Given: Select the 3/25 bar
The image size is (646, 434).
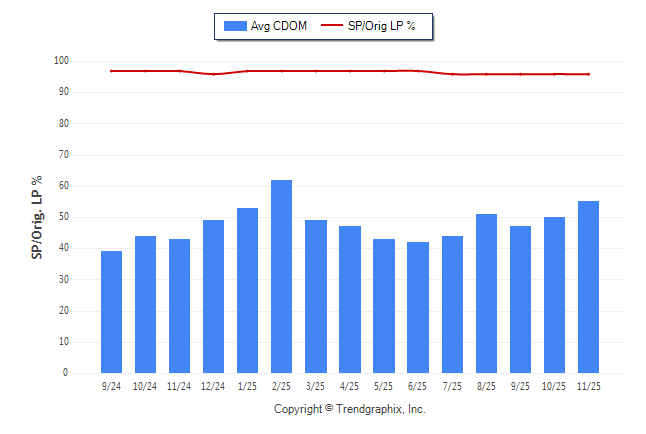Looking at the screenshot, I should [315, 296].
